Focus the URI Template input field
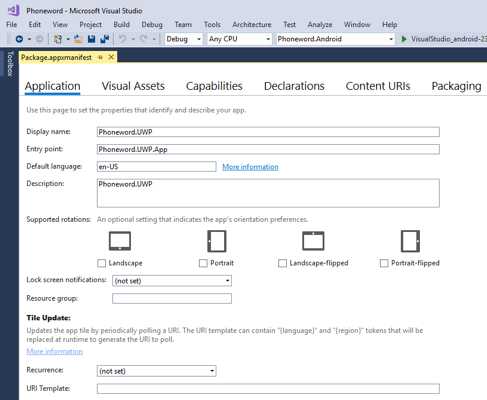487x400 pixels. tap(268, 388)
